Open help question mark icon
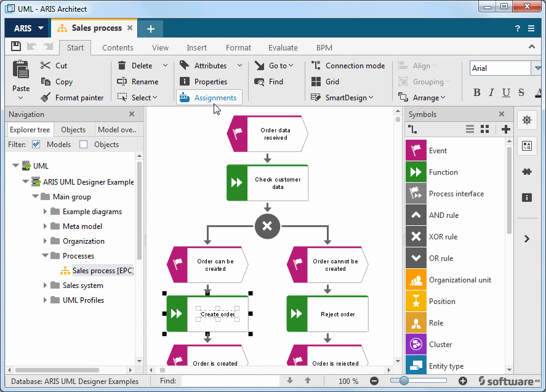The width and height of the screenshot is (546, 392). [518, 28]
